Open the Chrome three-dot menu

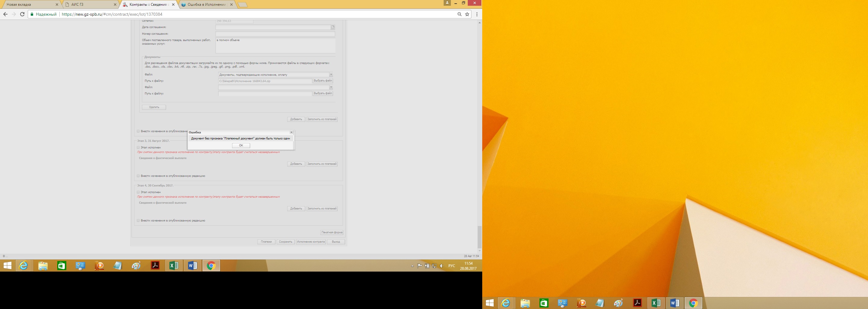476,14
